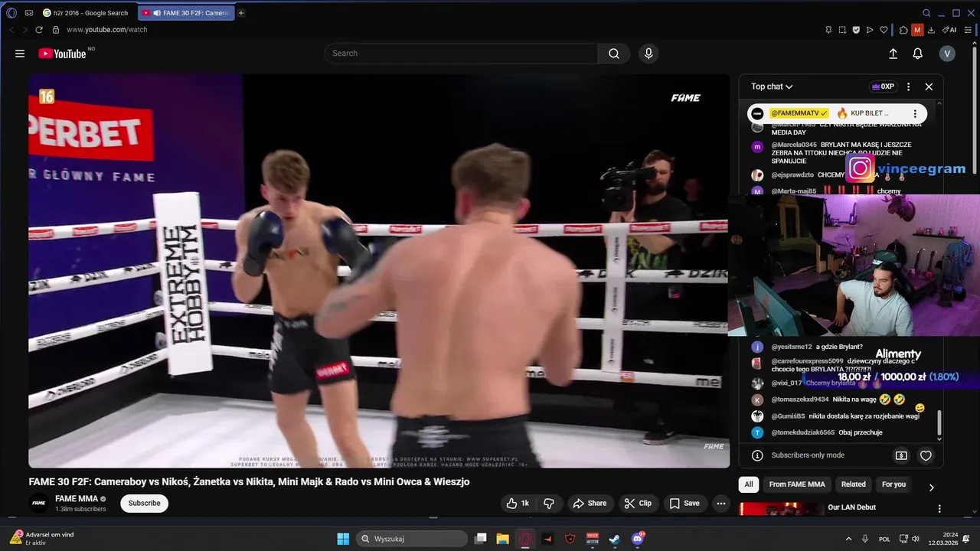Subscribe to FAME MMA channel
The width and height of the screenshot is (980, 551).
pyautogui.click(x=144, y=503)
